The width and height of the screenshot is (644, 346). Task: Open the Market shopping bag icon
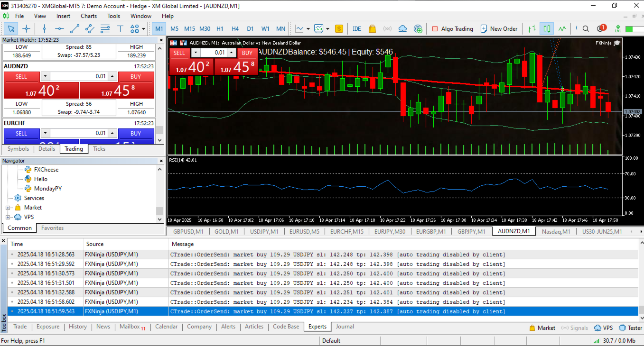(372, 28)
